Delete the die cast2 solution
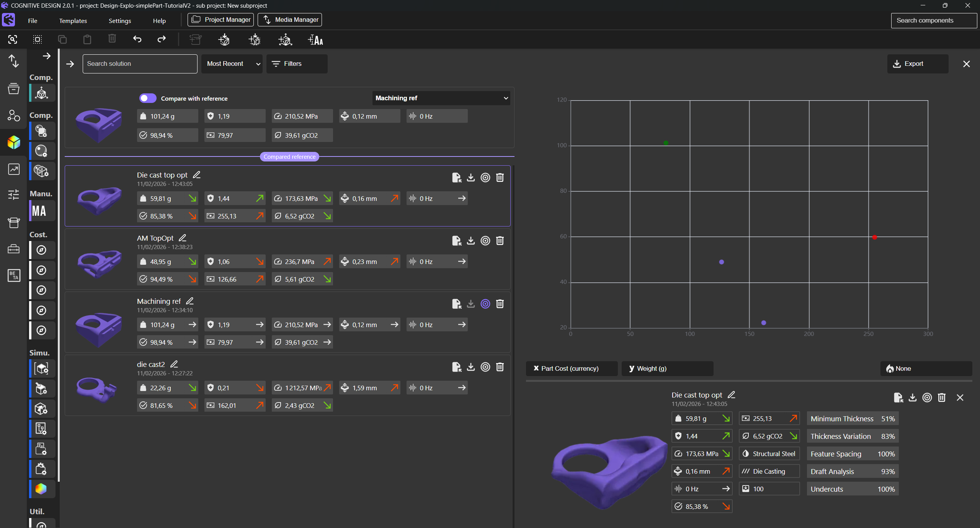This screenshot has width=980, height=528. (x=500, y=367)
